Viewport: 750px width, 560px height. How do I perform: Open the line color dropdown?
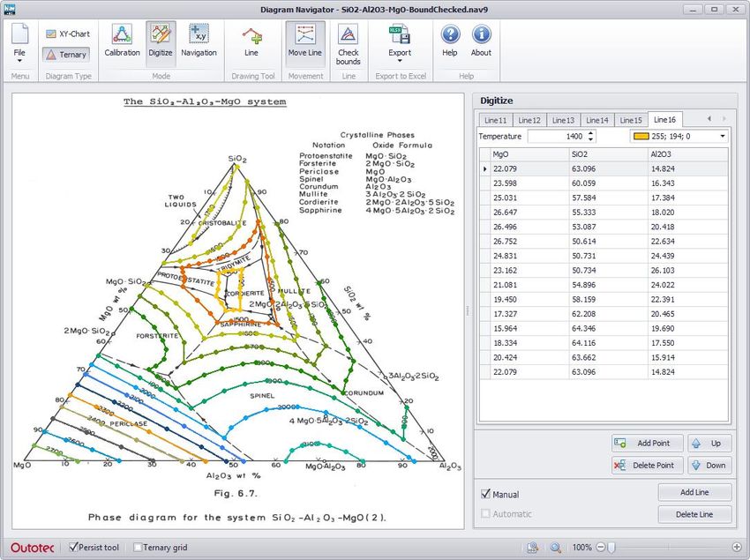pos(723,137)
